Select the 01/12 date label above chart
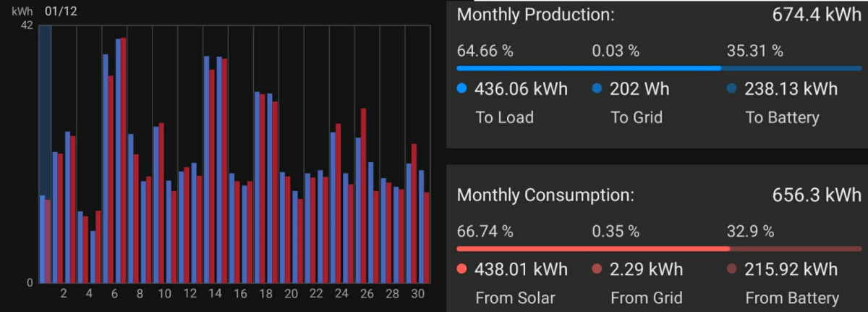Screen dimensions: 868x312 point(61,12)
